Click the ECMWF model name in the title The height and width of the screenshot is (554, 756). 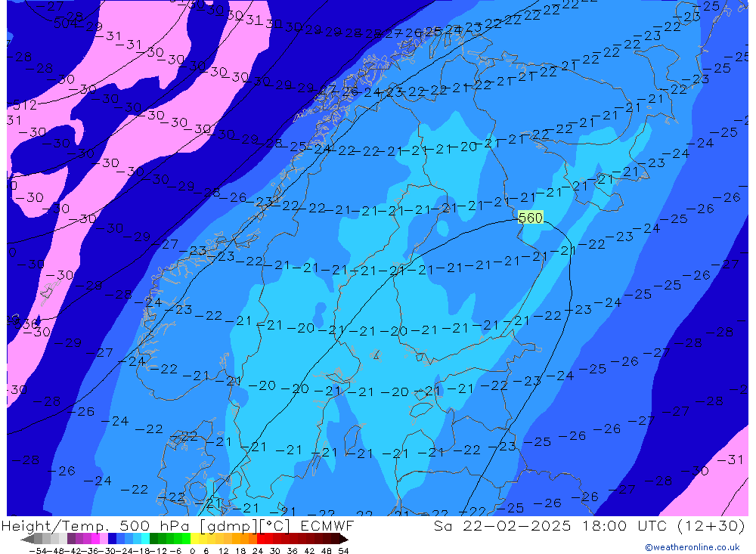point(327,525)
